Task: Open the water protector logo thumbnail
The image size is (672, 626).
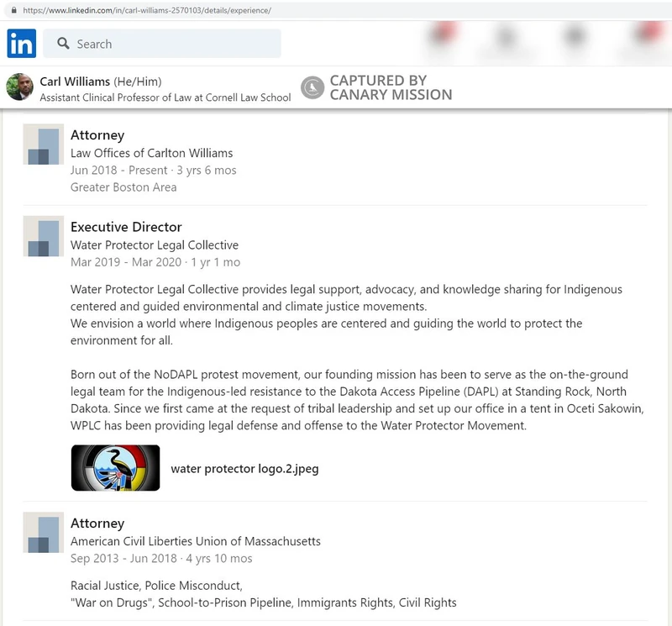Action: pyautogui.click(x=116, y=468)
